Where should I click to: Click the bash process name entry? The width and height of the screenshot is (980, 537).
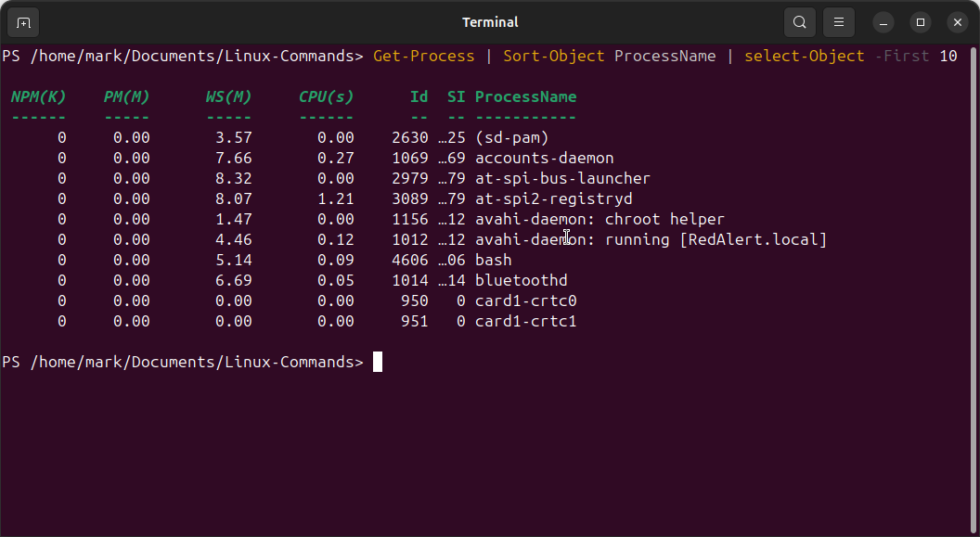click(x=493, y=260)
